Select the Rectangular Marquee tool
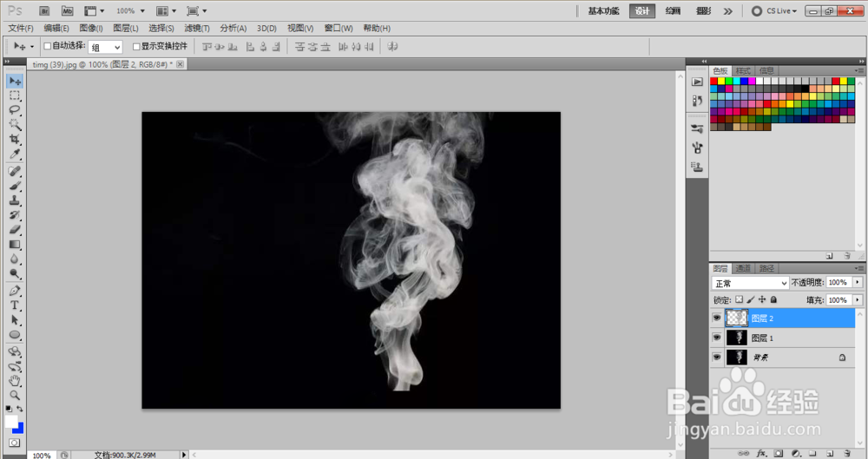Viewport: 868px width, 459px height. point(15,95)
